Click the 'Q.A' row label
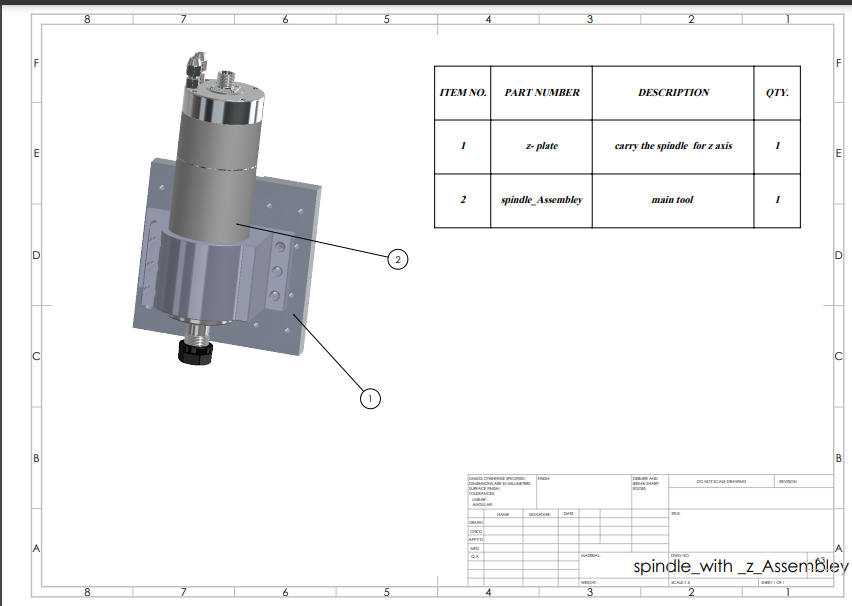The width and height of the screenshot is (852, 606). (x=474, y=557)
